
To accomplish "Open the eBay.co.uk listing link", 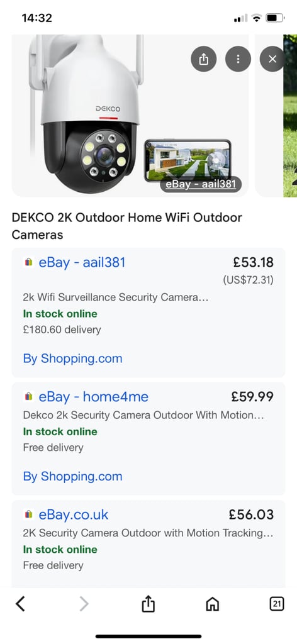I will click(x=74, y=514).
